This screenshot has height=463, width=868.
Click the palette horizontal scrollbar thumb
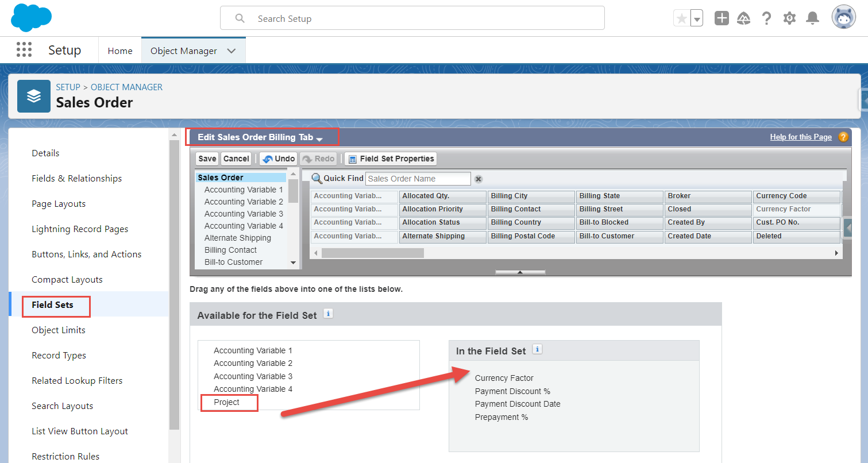(x=372, y=253)
